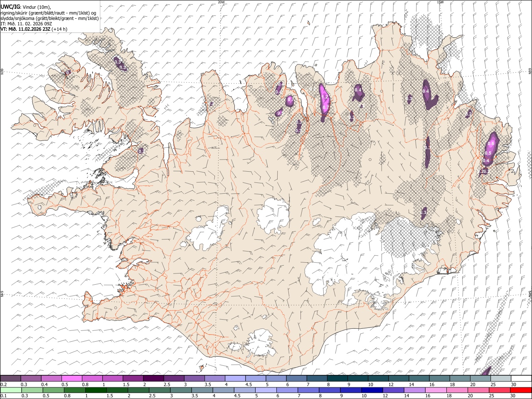
Task: Click the darkest purple upper swatch between 2 and 2.5
Action: coord(153,379)
